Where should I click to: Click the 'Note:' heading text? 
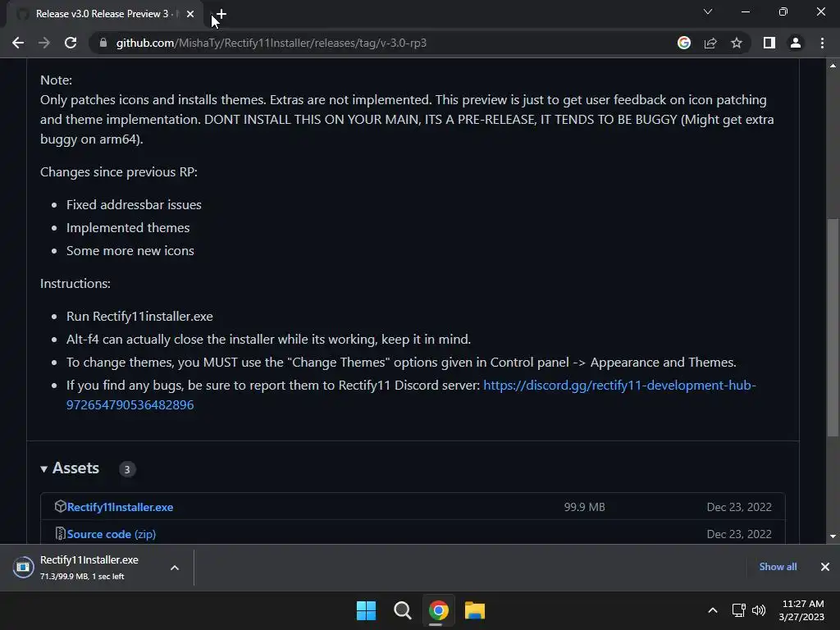(x=57, y=80)
